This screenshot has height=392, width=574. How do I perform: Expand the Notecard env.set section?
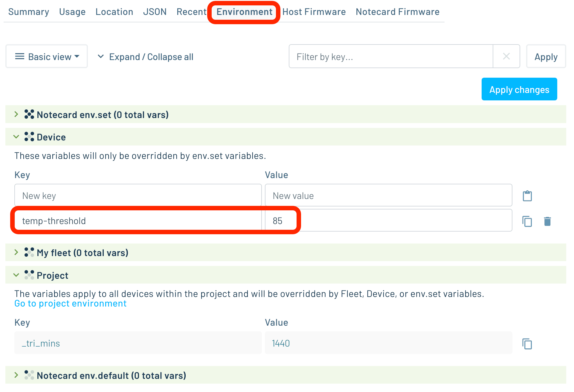point(16,114)
